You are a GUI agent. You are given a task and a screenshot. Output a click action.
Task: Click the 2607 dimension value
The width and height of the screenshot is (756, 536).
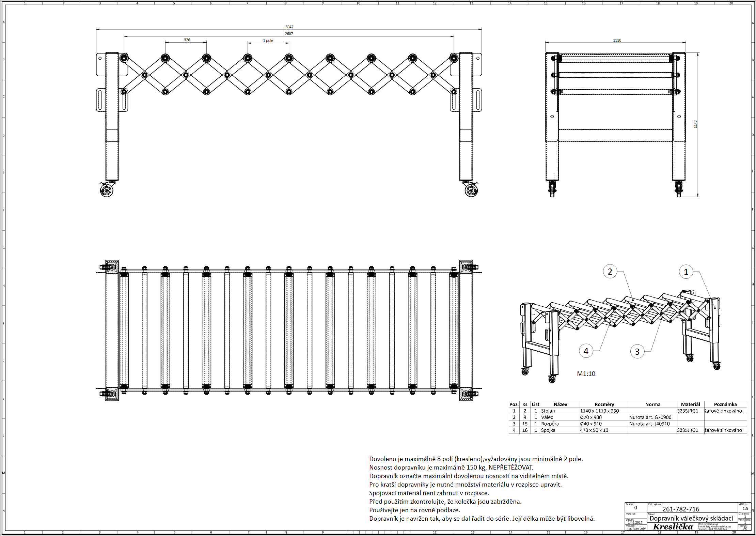[289, 34]
